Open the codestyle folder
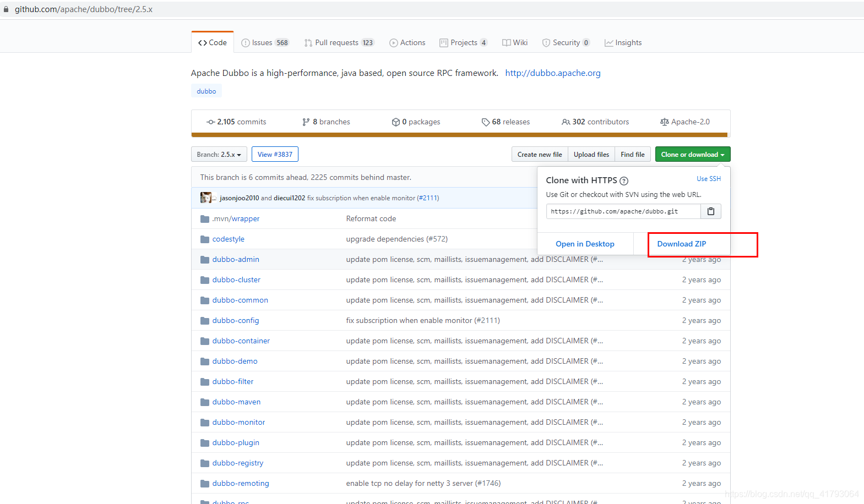The height and width of the screenshot is (504, 864). pyautogui.click(x=229, y=239)
